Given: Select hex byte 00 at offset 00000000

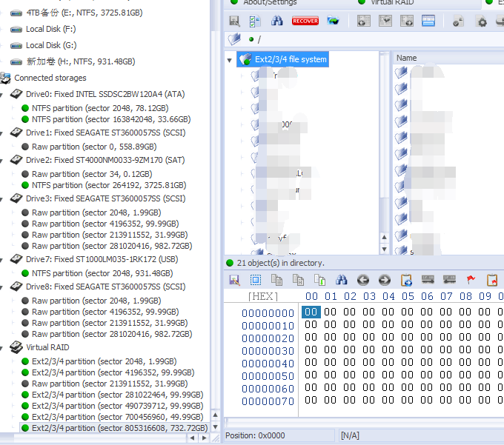Looking at the screenshot, I should coord(311,312).
